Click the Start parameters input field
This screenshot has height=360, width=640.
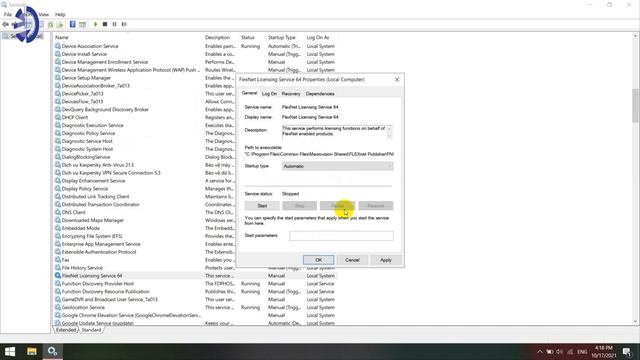coord(342,236)
